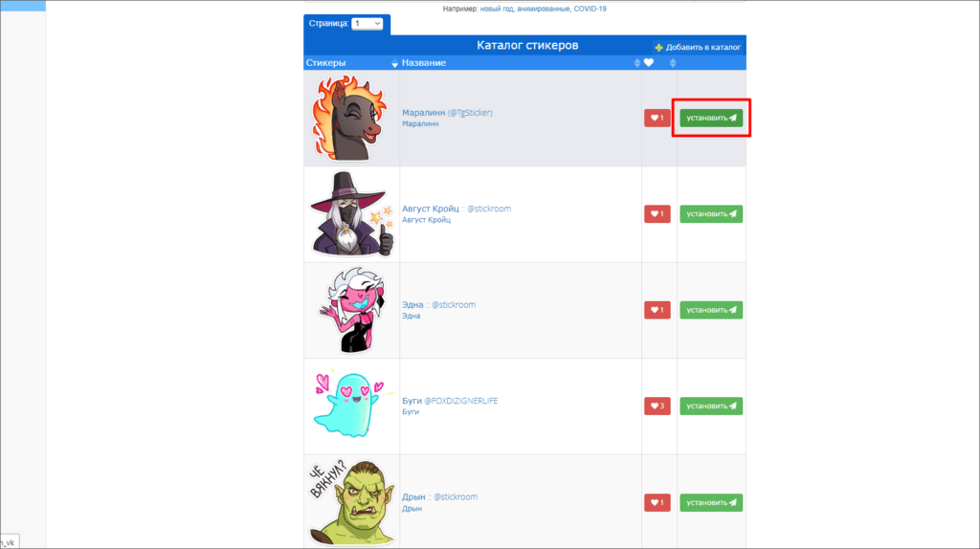This screenshot has width=980, height=549.
Task: Open the 'новый год' example tag link
Action: [497, 9]
